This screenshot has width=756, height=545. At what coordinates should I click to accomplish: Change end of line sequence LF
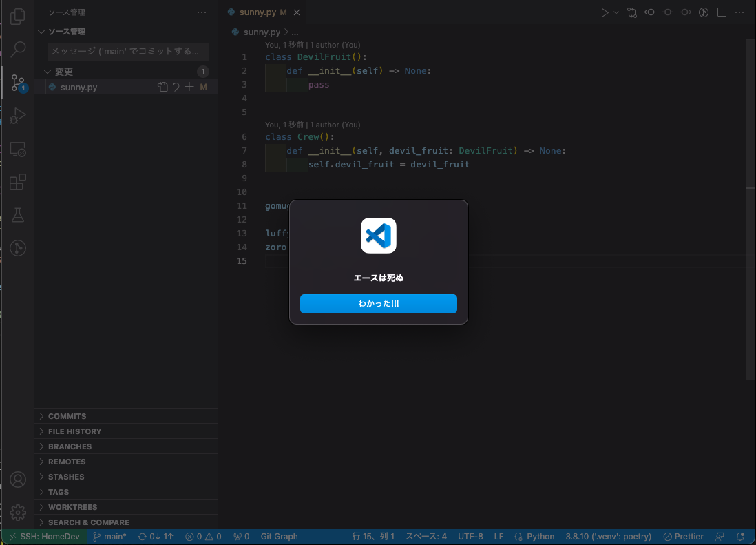point(498,537)
